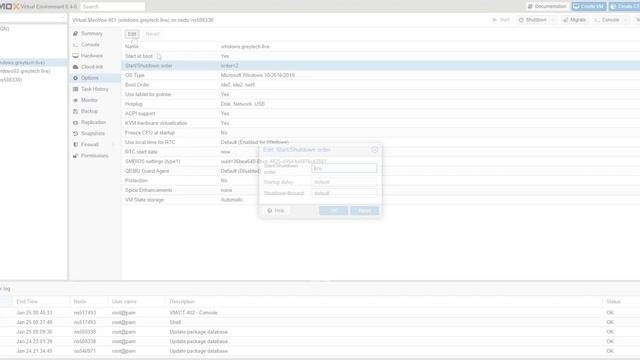Select the Start at boot row
This screenshot has width=640, height=360.
[x=380, y=56]
